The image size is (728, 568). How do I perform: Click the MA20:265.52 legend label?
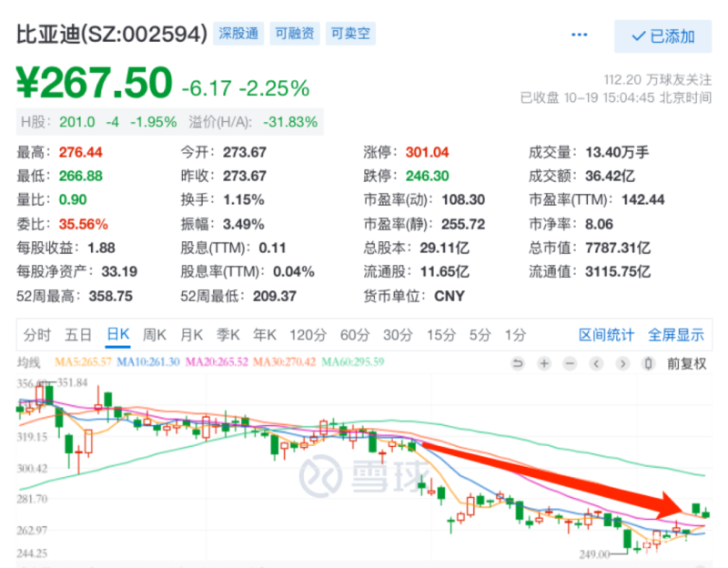click(217, 361)
